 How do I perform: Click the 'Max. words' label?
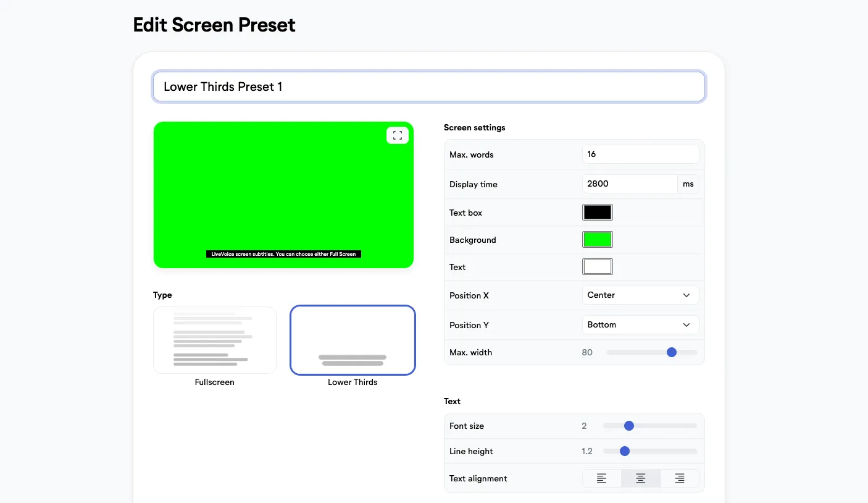click(472, 154)
